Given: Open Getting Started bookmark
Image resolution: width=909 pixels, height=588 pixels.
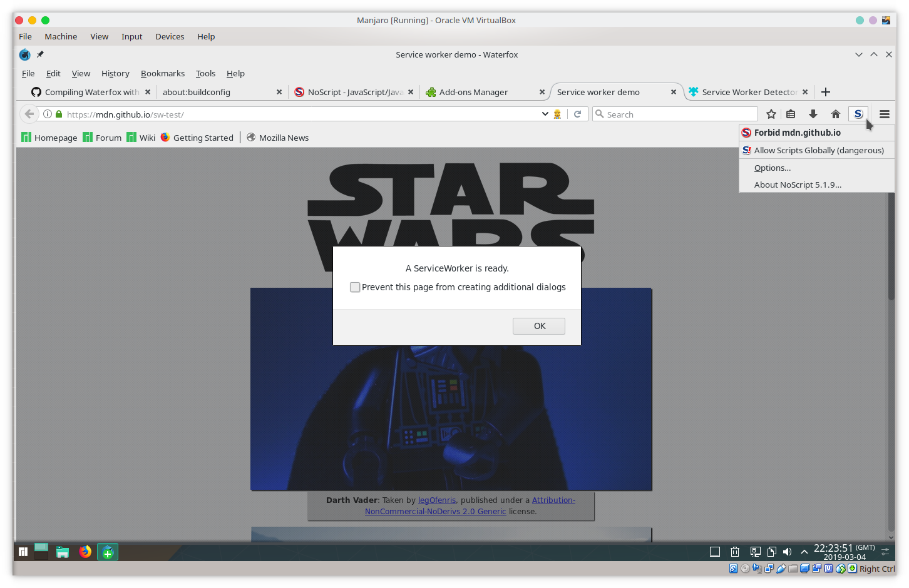Looking at the screenshot, I should tap(197, 138).
